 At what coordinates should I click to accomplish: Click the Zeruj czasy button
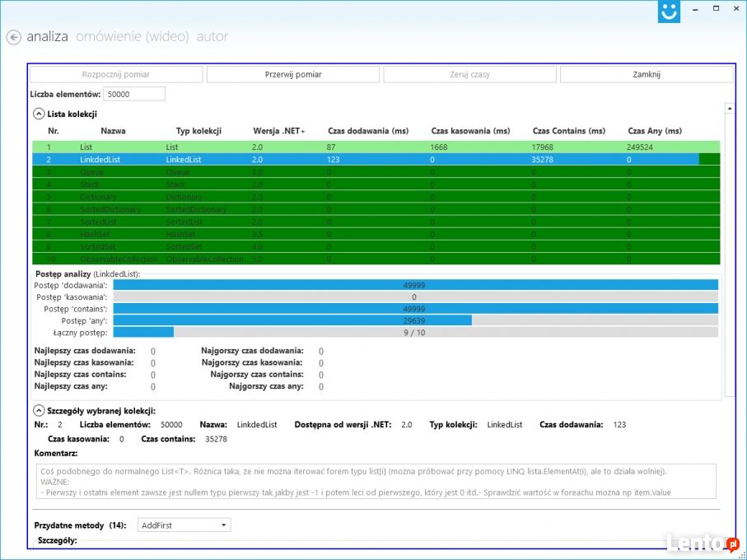[469, 74]
